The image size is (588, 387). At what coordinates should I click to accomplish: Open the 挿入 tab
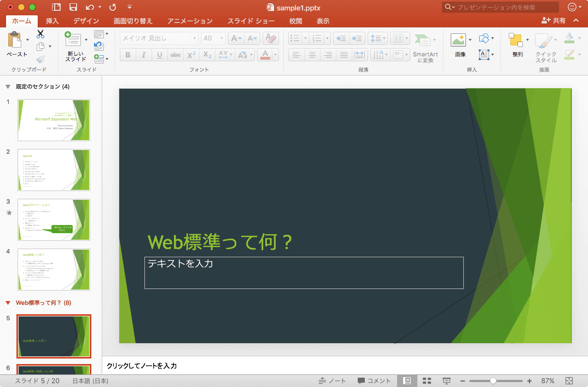tap(52, 21)
